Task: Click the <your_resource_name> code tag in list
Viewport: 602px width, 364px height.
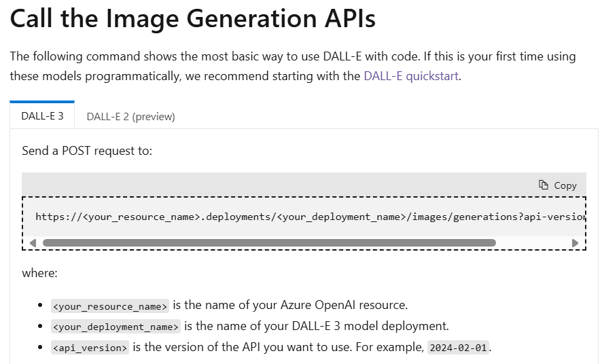Action: [x=110, y=306]
